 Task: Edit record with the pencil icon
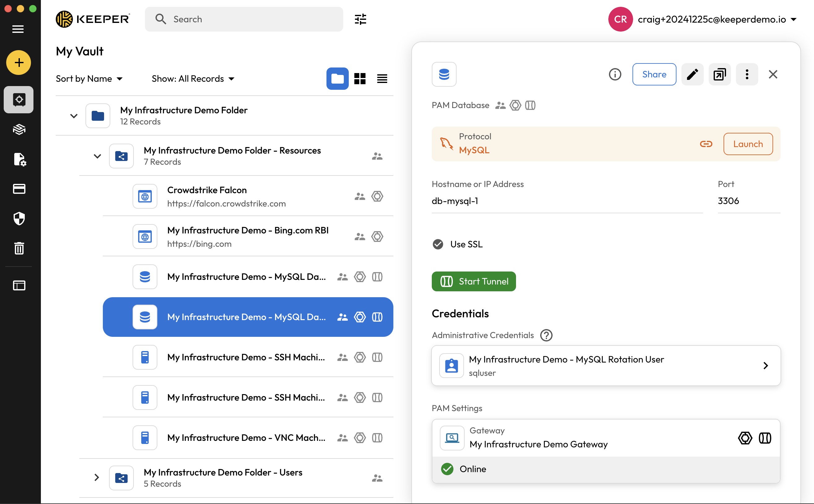point(692,74)
